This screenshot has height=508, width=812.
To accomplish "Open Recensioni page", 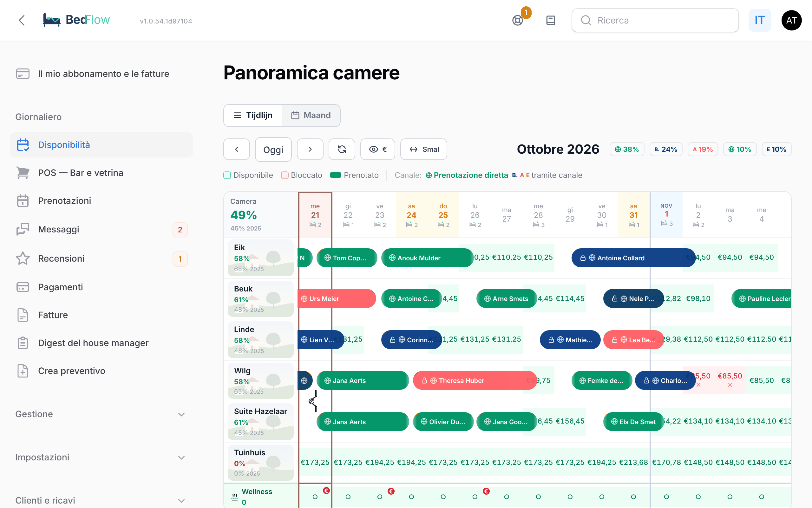I will pos(101,258).
